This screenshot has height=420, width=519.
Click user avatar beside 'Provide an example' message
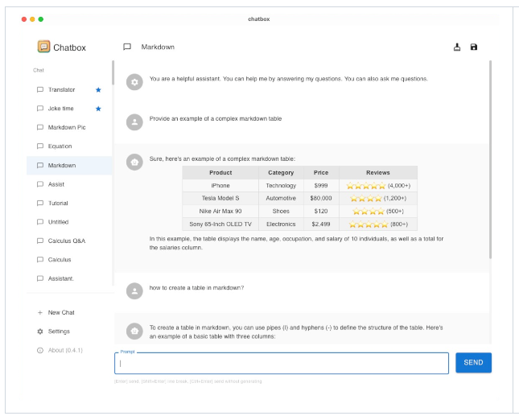[134, 122]
